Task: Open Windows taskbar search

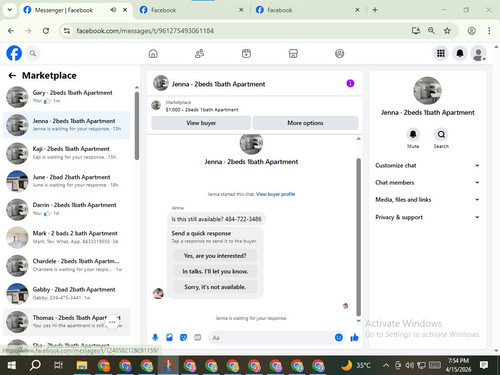Action: coord(35,365)
